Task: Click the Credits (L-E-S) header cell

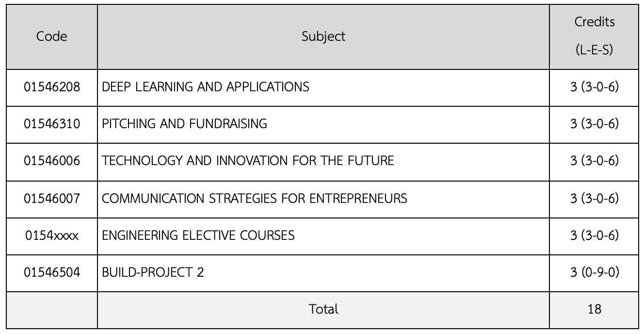Action: point(595,36)
